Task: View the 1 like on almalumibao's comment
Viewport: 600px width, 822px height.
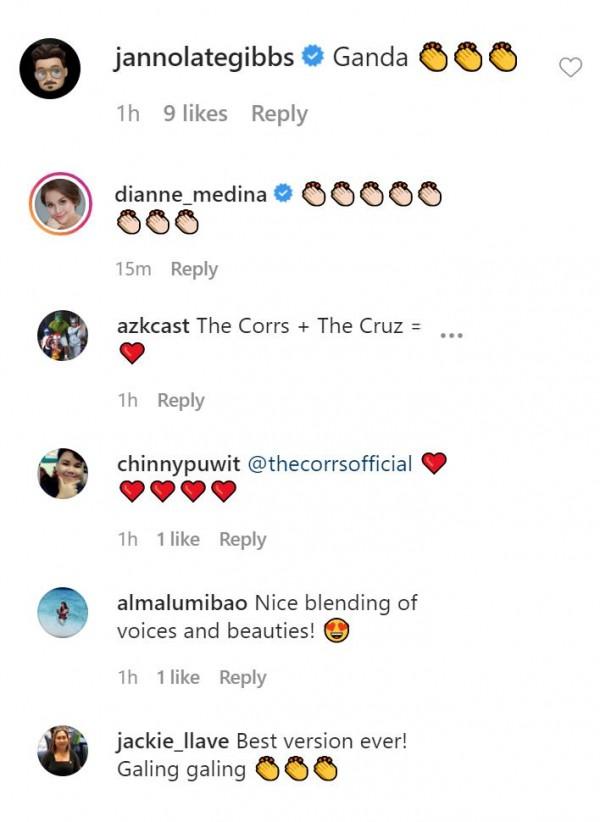Action: pyautogui.click(x=178, y=677)
